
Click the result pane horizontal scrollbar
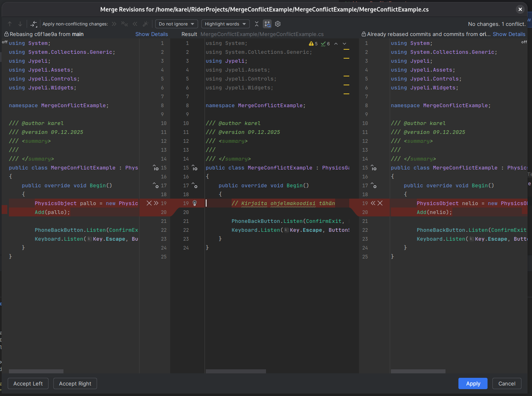coord(236,371)
